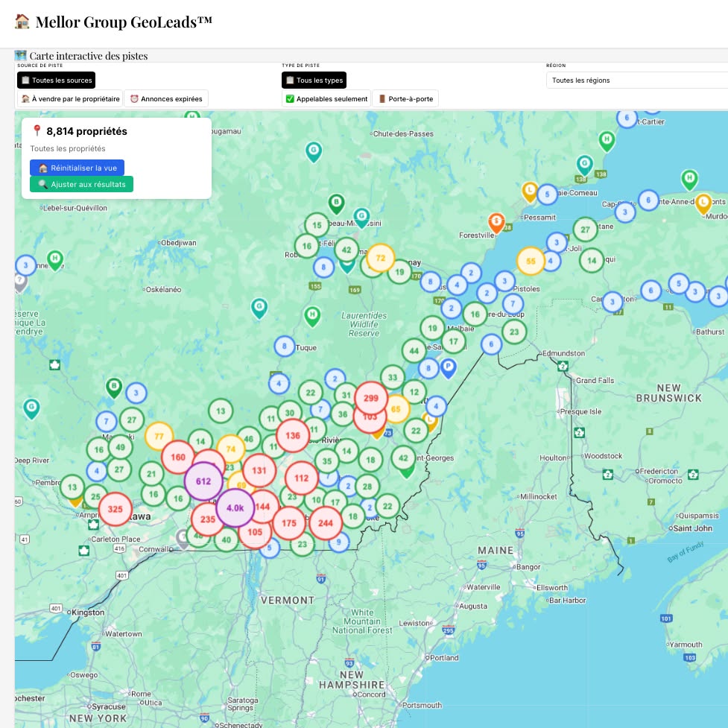Image resolution: width=728 pixels, height=728 pixels.
Task: Select the Toutes les sources filter
Action: click(x=57, y=80)
